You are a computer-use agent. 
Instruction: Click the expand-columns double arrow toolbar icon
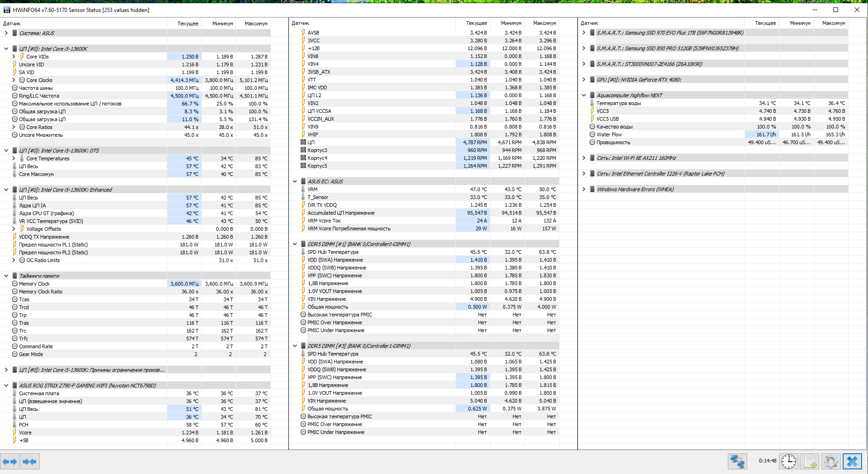(x=10, y=462)
